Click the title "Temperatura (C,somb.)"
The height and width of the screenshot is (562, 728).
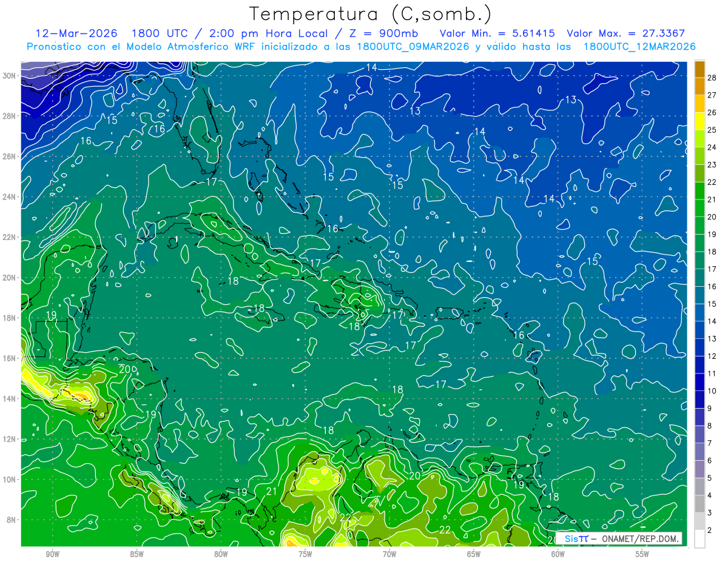(x=370, y=15)
